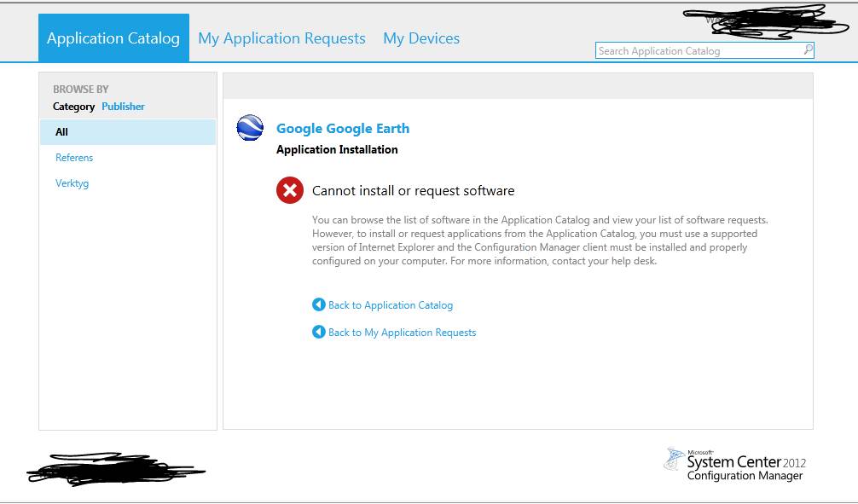The height and width of the screenshot is (504, 858).
Task: Click the arrow icon beside Back to Application Catalog
Action: point(318,304)
